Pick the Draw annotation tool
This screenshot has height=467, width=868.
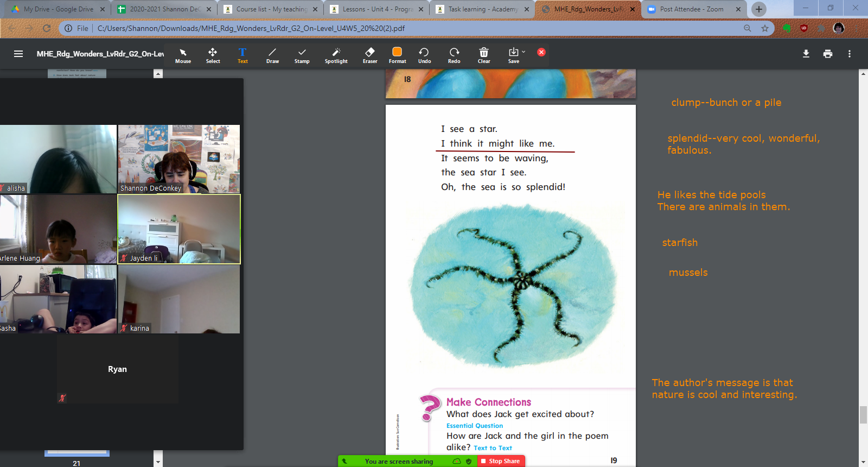272,55
